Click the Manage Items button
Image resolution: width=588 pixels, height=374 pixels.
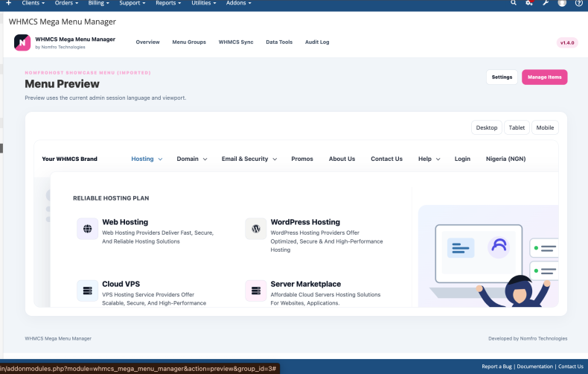545,77
